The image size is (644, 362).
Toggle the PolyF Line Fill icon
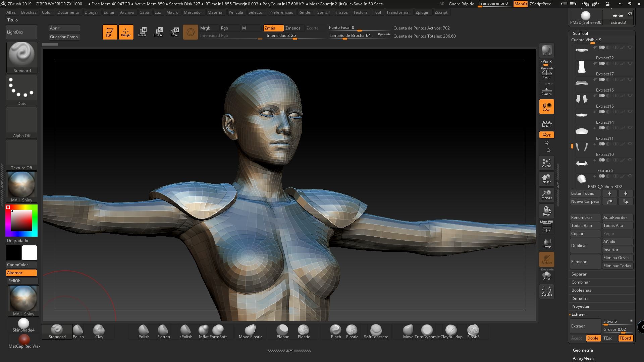point(546,227)
